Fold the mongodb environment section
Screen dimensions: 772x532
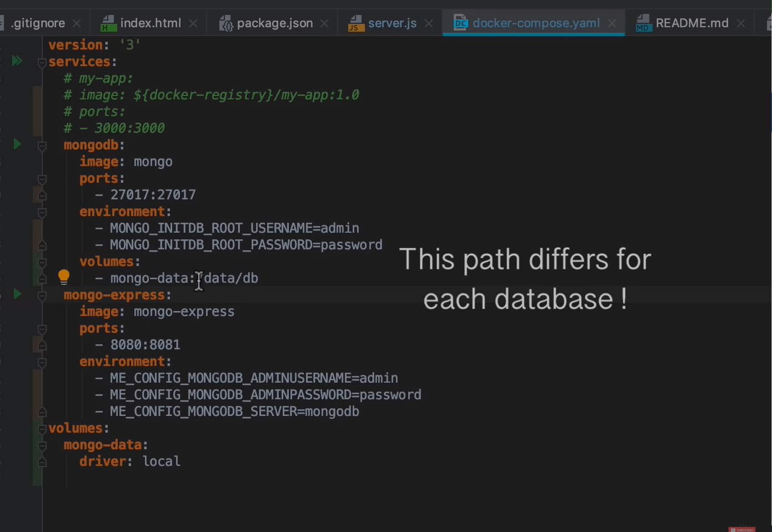(42, 212)
